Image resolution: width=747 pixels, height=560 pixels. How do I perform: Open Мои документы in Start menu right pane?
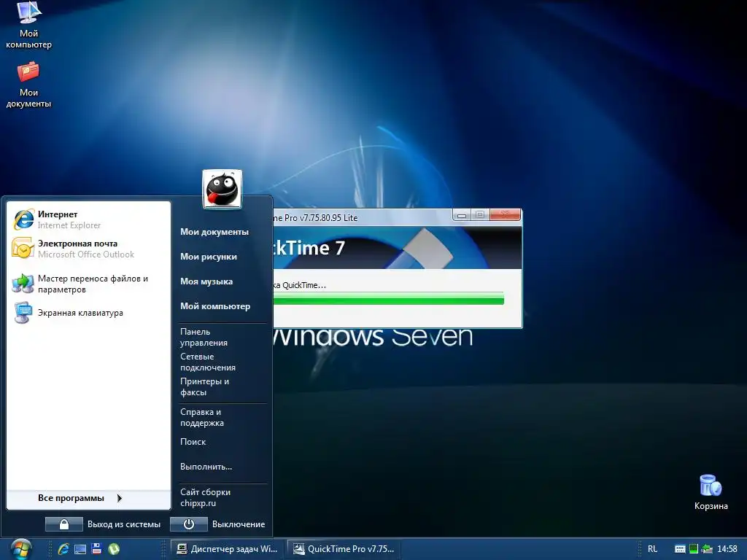click(x=214, y=232)
